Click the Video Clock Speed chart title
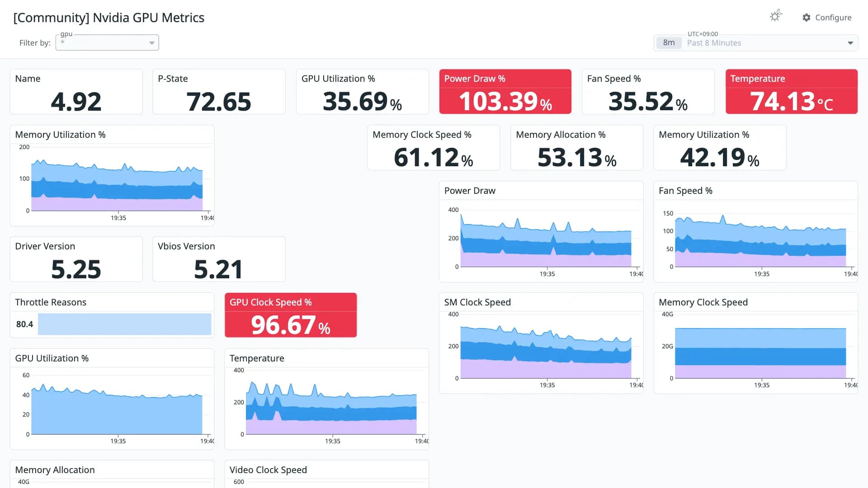868x488 pixels. 268,470
